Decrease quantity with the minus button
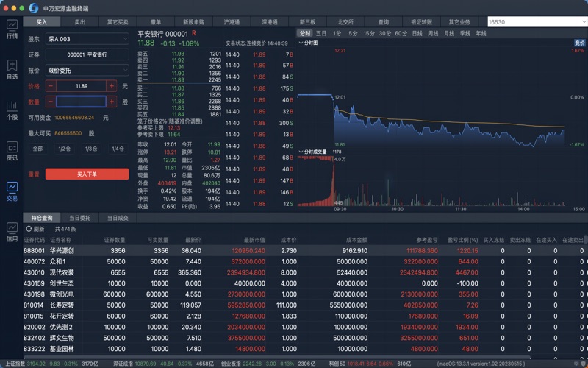Screen dimensions: 588x368 51,102
